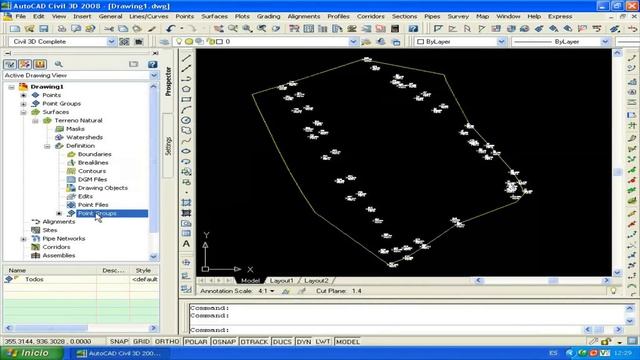This screenshot has height=360, width=640.
Task: Click the Inicio start button
Action: [x=32, y=353]
